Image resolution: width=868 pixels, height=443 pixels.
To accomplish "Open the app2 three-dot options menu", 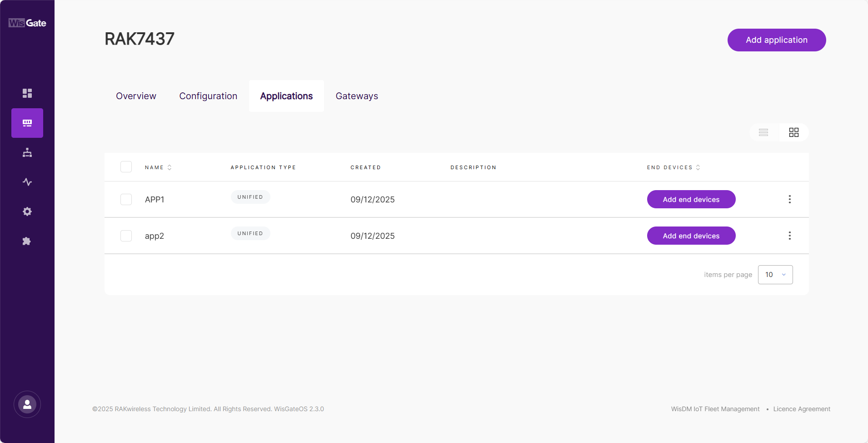I will click(790, 236).
